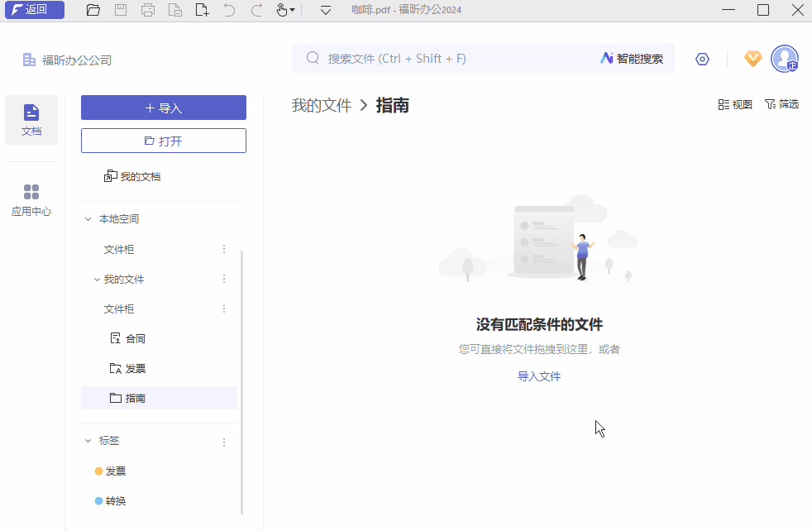Click the blue 导入 import button
Screen dimensions: 812x531
coord(163,108)
